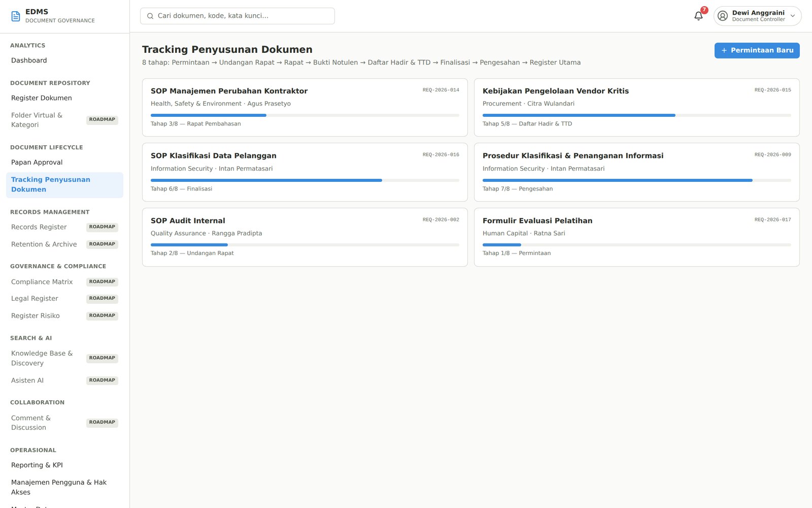Go to Papan Approval
The image size is (812, 508).
(x=64, y=163)
